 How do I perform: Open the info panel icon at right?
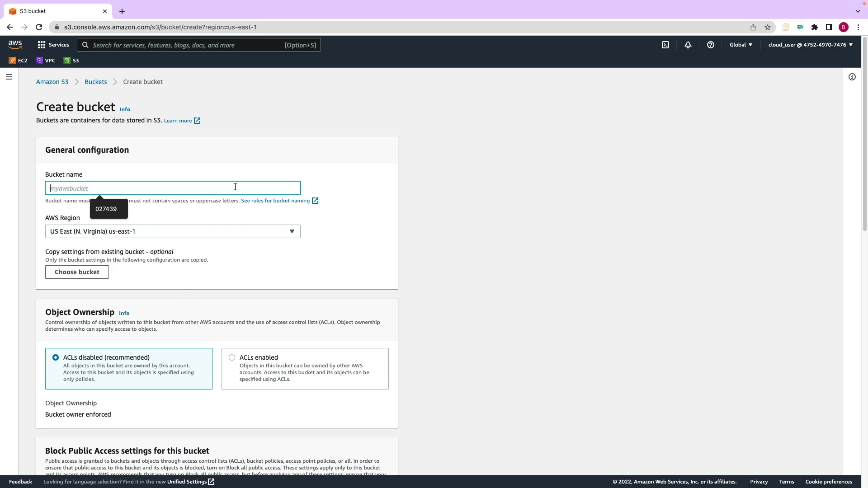(852, 77)
